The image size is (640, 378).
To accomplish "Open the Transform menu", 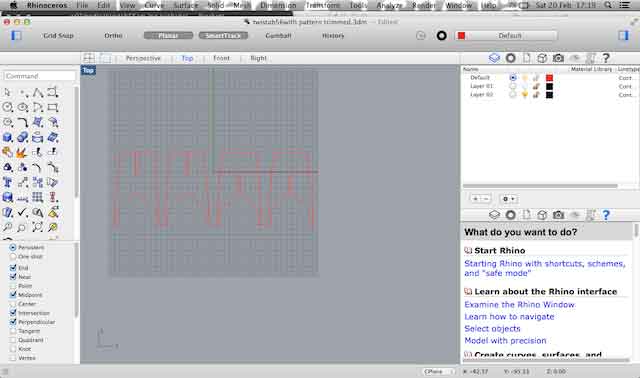I will (x=323, y=5).
